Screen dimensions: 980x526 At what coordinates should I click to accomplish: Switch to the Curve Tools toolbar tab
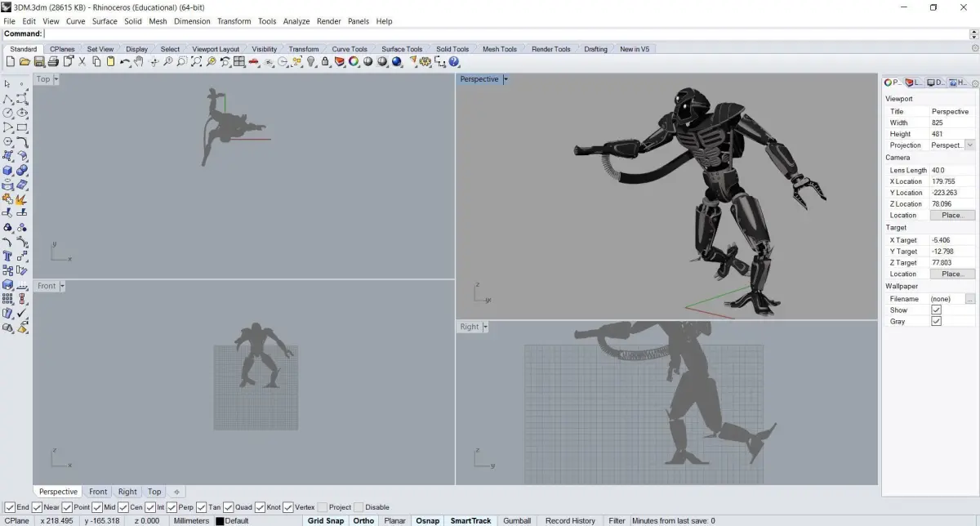[350, 49]
